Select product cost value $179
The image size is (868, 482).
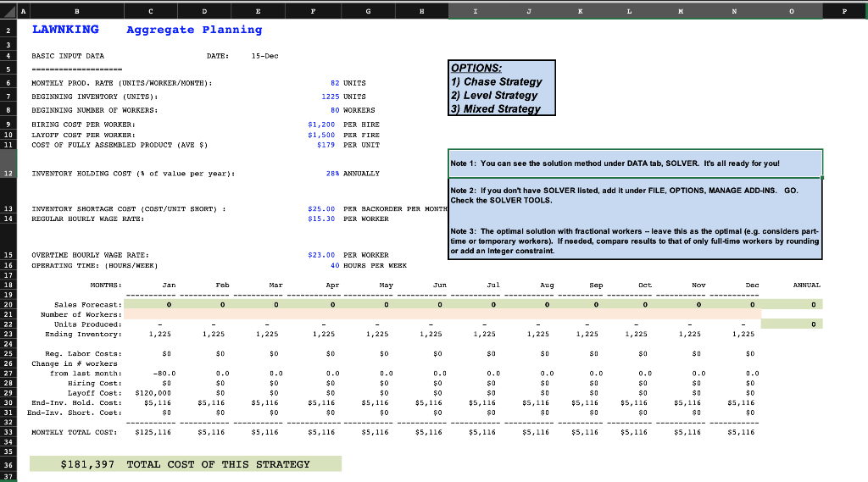coord(326,145)
